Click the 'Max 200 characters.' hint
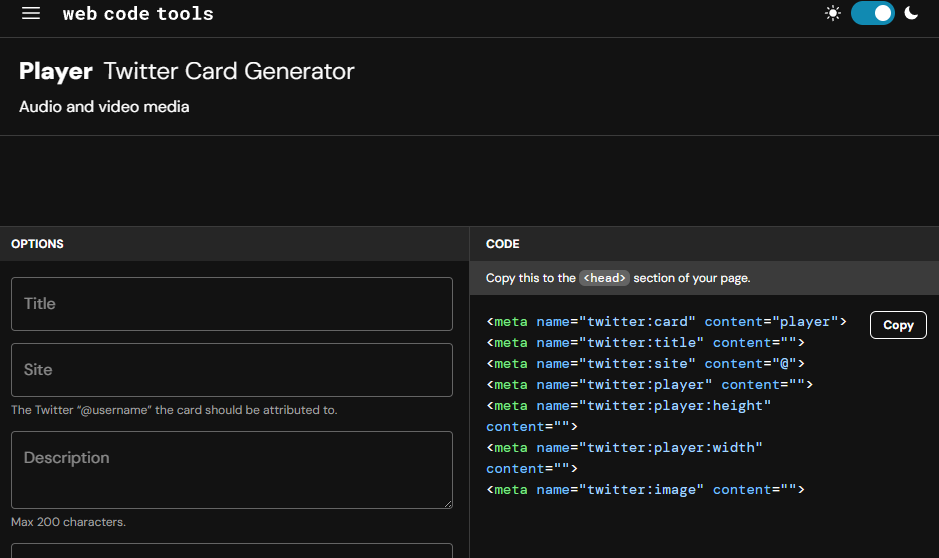Screen dimensions: 939x558 (68, 522)
